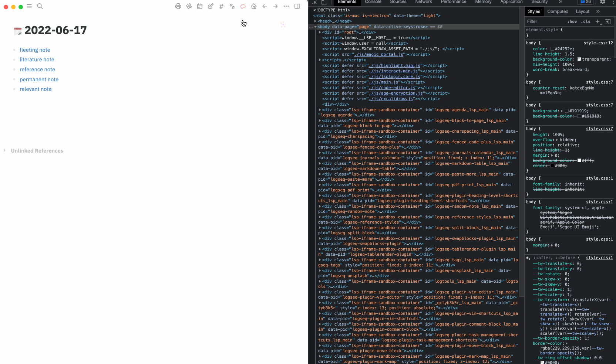
Task: Show more DevTools tabs chevron
Action: 561,2
